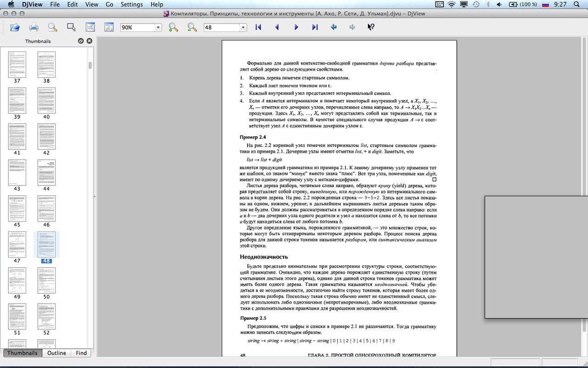
Task: Navigate forward in view history
Action: [352, 27]
